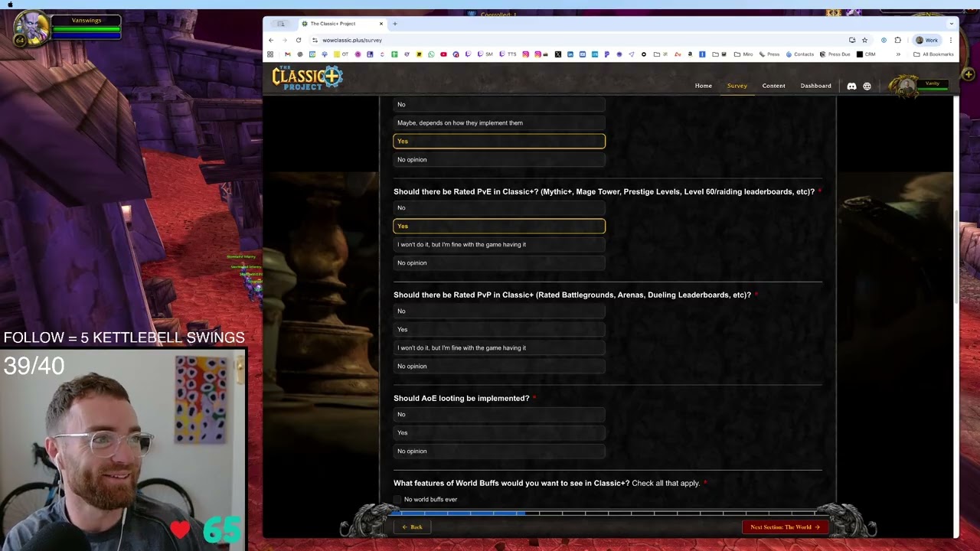Check the "No world buffs ever" checkbox
The image size is (980, 551).
coord(397,500)
